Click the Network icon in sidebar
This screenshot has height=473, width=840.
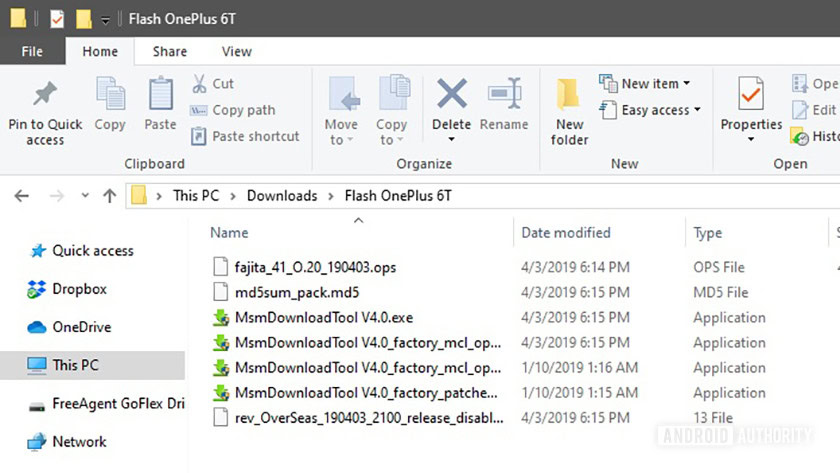pos(36,442)
